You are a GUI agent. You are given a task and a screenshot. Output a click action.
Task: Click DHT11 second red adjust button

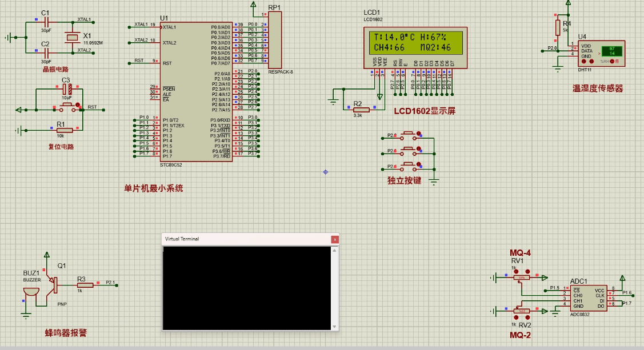click(x=593, y=61)
